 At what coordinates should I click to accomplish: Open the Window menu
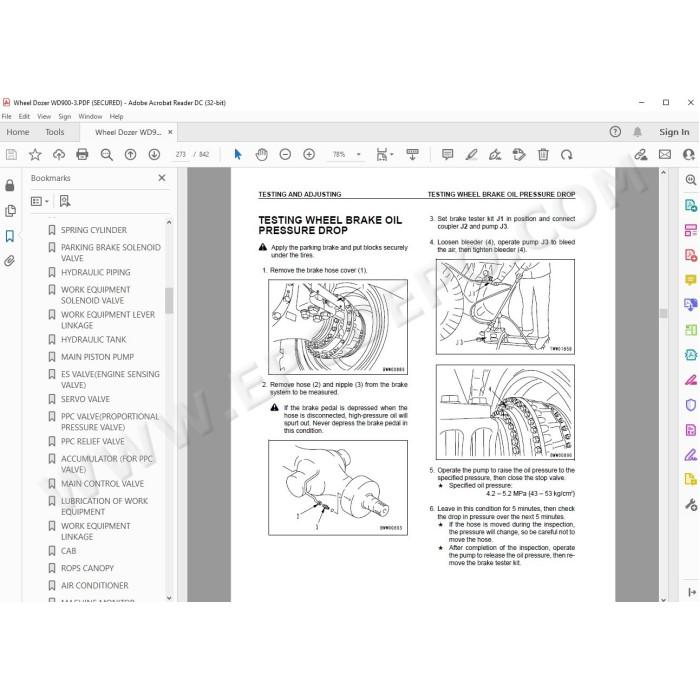click(x=90, y=117)
